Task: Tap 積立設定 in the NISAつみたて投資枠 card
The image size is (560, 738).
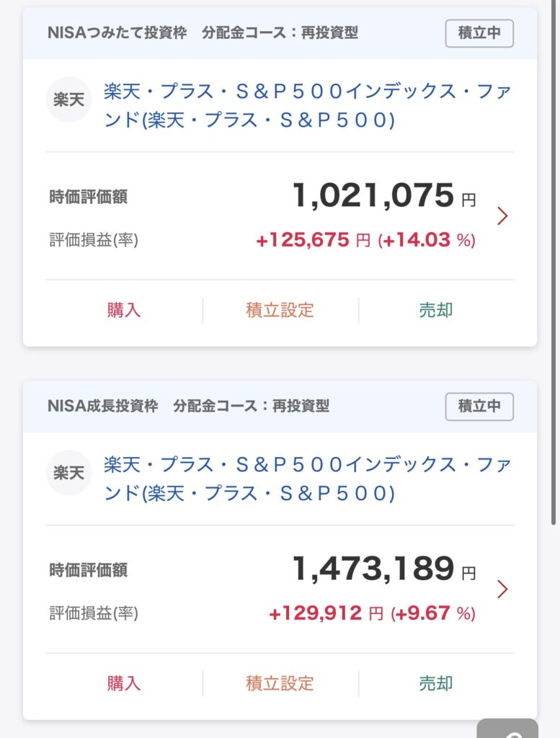Action: (x=280, y=310)
